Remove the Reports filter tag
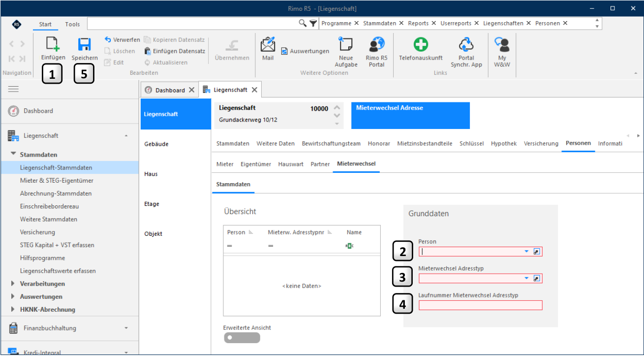The image size is (644, 356). coord(433,23)
